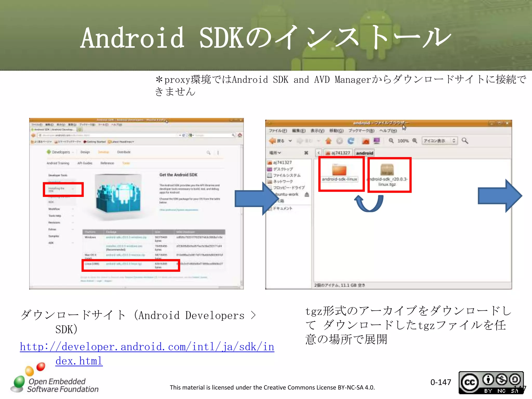Open the ブックマーク(B) menu in file browser
Screen dimensions: 532x399
pos(361,131)
